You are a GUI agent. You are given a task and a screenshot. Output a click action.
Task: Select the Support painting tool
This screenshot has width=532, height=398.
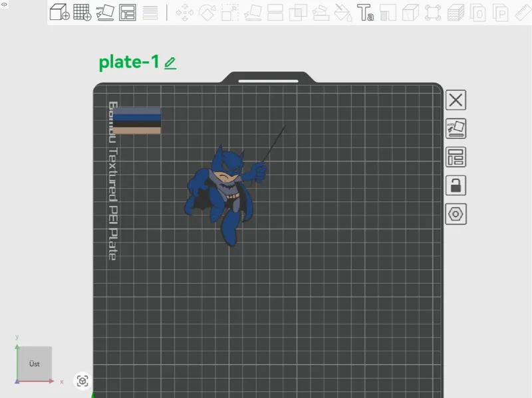321,13
